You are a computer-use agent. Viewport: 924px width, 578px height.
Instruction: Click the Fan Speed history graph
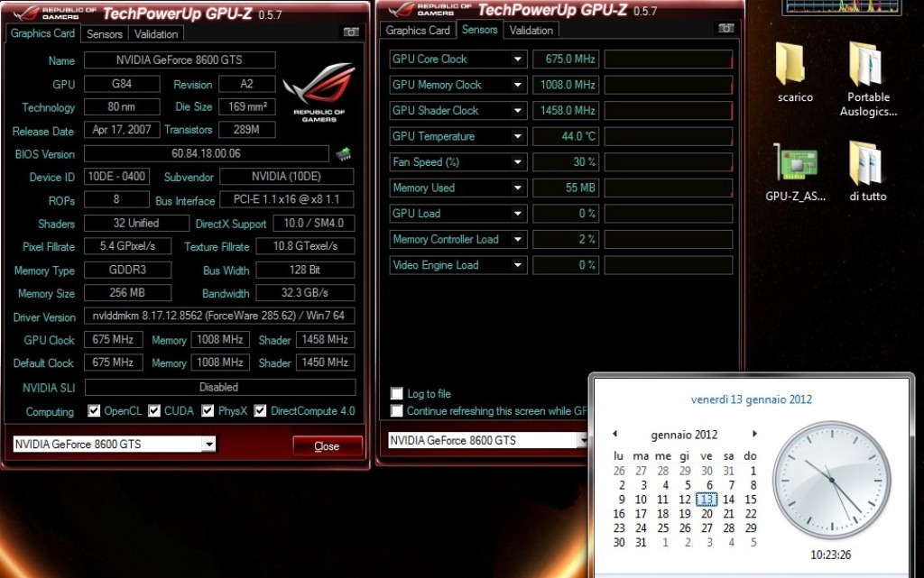click(669, 162)
